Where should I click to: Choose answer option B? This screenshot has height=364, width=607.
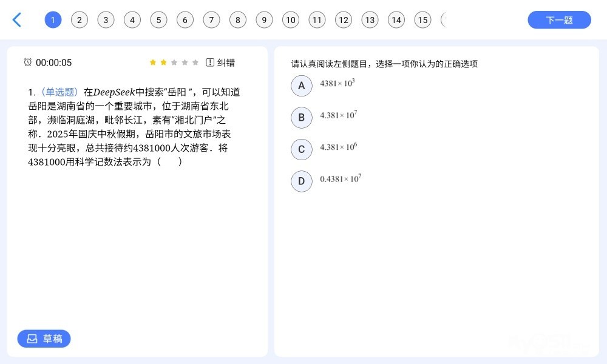[302, 118]
